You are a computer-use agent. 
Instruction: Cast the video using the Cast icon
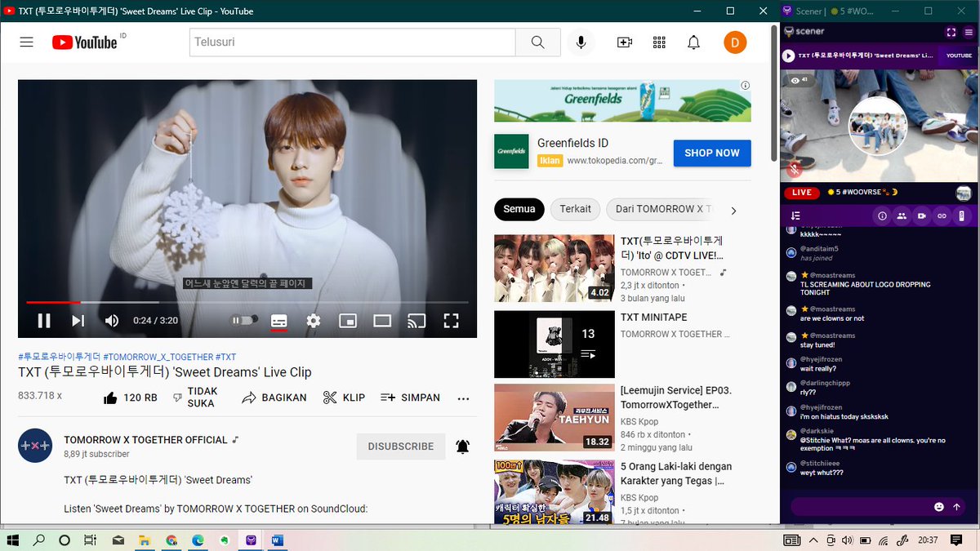coord(416,321)
